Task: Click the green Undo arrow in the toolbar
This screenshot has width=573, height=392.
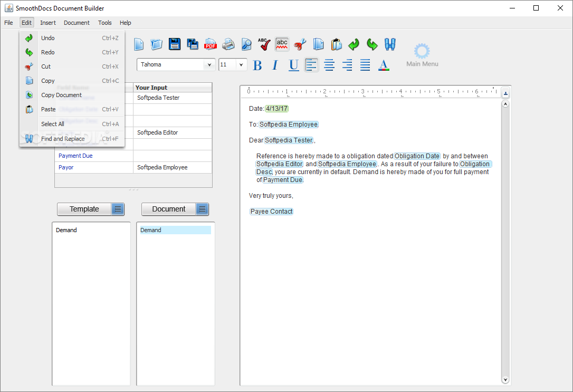Action: point(354,44)
